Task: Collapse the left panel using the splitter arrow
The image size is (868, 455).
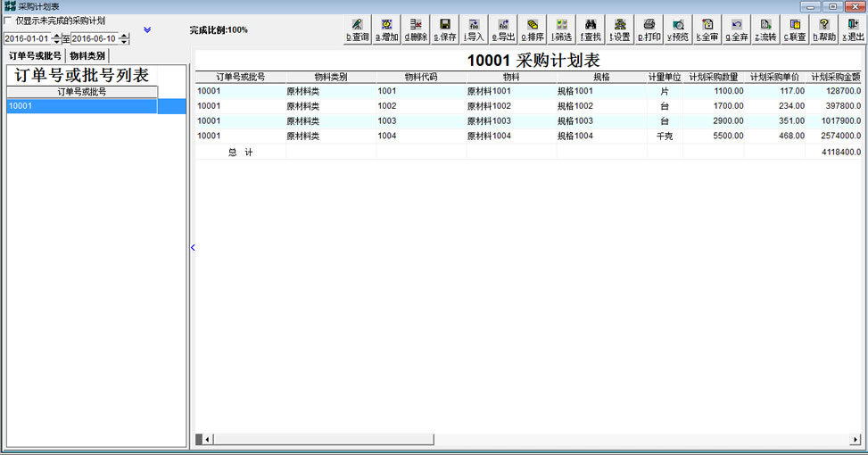Action: point(192,247)
